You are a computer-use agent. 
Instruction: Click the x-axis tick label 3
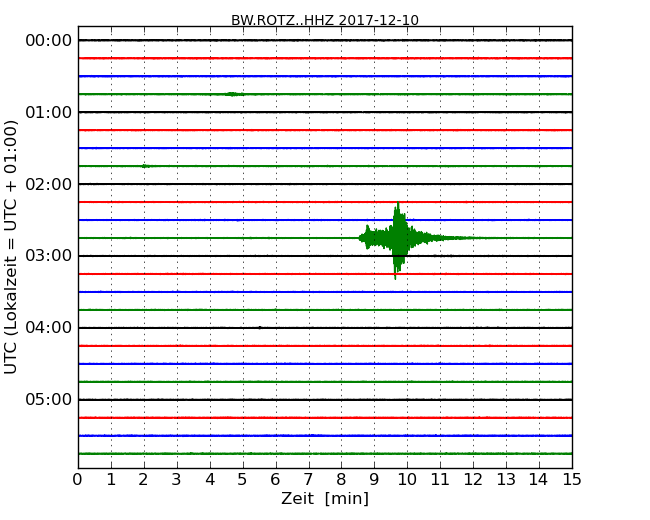point(176,480)
